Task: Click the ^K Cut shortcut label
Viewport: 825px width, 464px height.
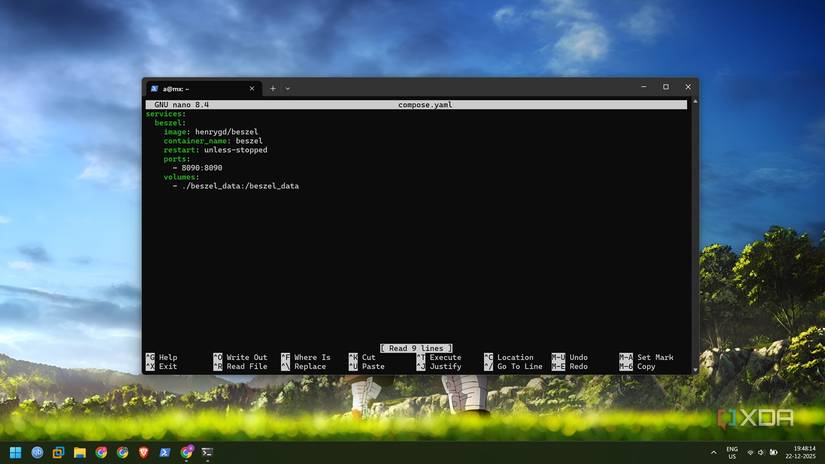Action: pyautogui.click(x=363, y=357)
